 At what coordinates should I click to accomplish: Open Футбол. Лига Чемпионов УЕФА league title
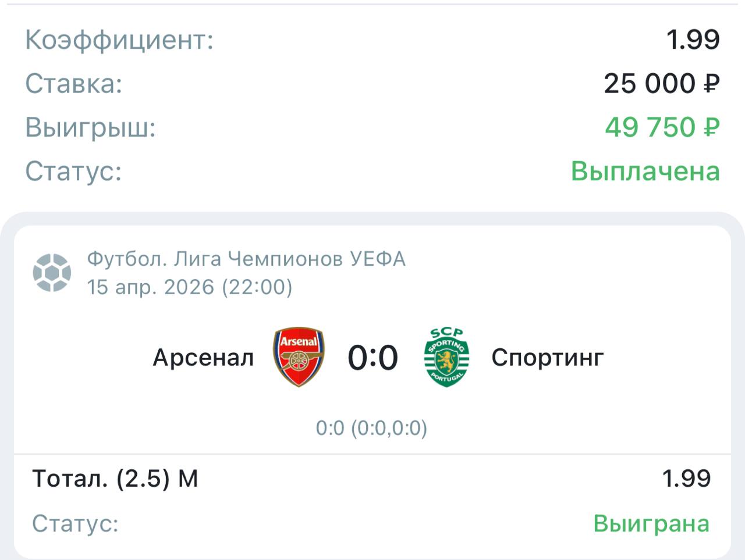tap(246, 259)
